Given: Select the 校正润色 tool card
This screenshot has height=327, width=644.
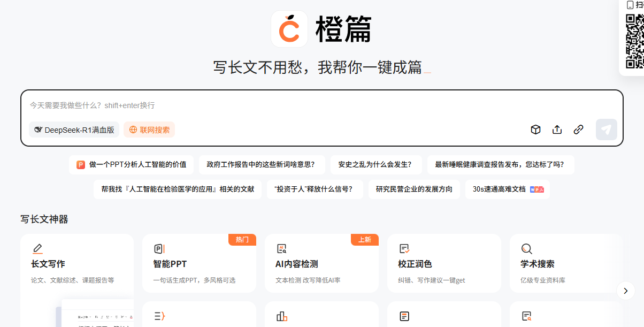Looking at the screenshot, I should tap(443, 263).
